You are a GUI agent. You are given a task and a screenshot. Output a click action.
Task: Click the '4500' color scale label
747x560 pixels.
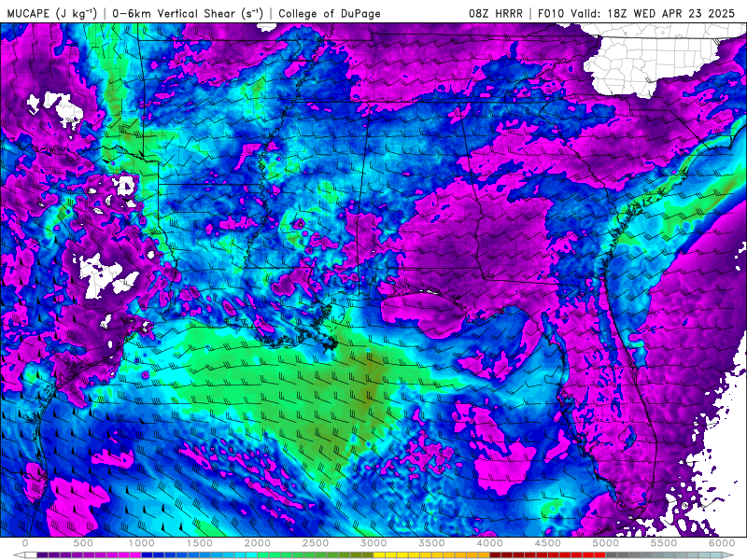tap(548, 543)
